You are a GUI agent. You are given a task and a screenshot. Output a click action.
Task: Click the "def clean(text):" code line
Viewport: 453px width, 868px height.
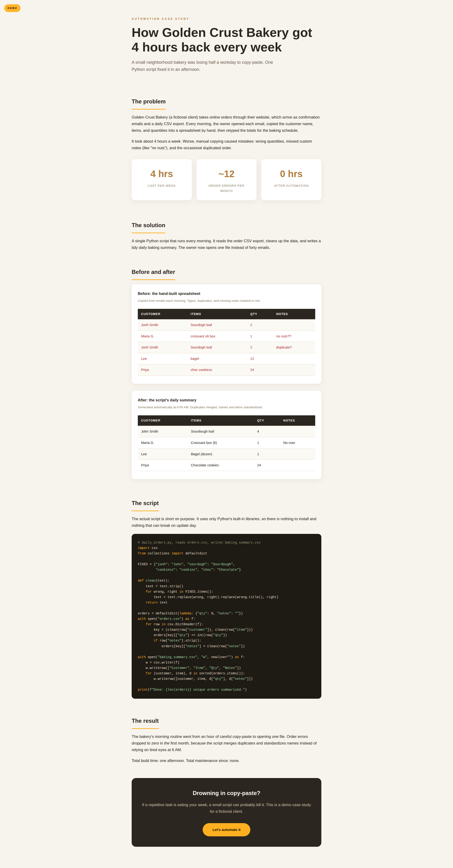click(x=154, y=581)
